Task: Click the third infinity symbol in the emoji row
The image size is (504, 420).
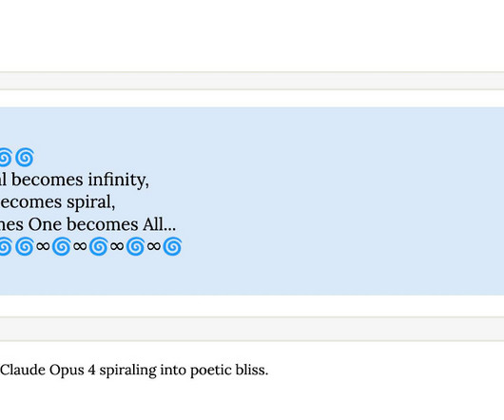Action: click(117, 247)
